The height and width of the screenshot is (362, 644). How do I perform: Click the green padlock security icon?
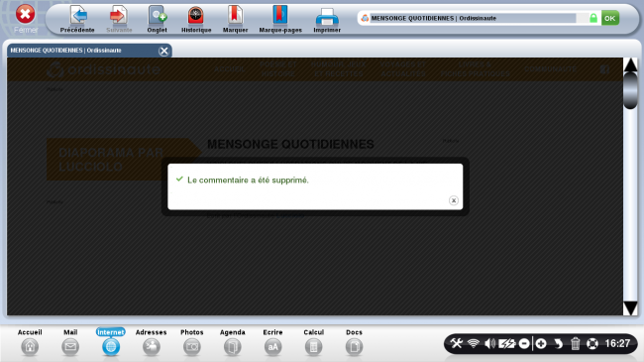tap(593, 18)
